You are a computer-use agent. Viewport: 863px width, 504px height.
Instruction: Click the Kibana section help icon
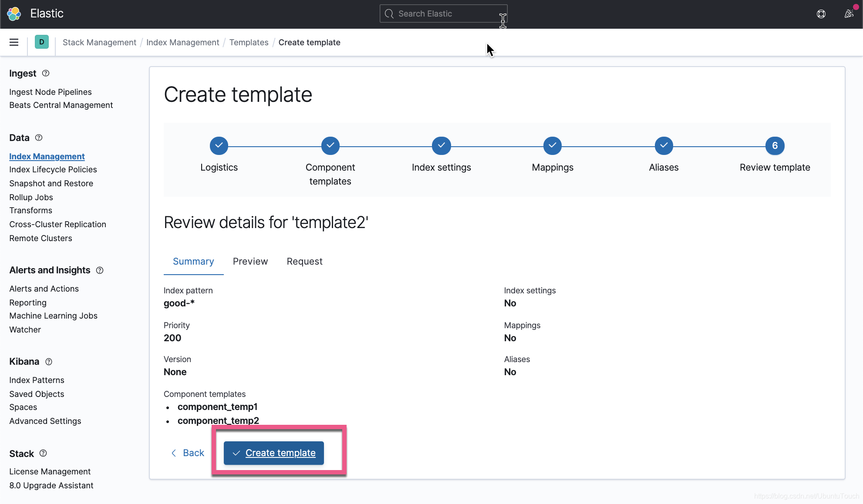tap(49, 362)
